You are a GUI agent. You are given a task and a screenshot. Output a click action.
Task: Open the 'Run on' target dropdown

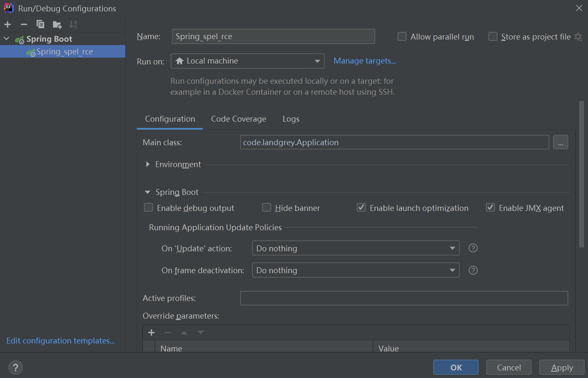click(x=318, y=61)
